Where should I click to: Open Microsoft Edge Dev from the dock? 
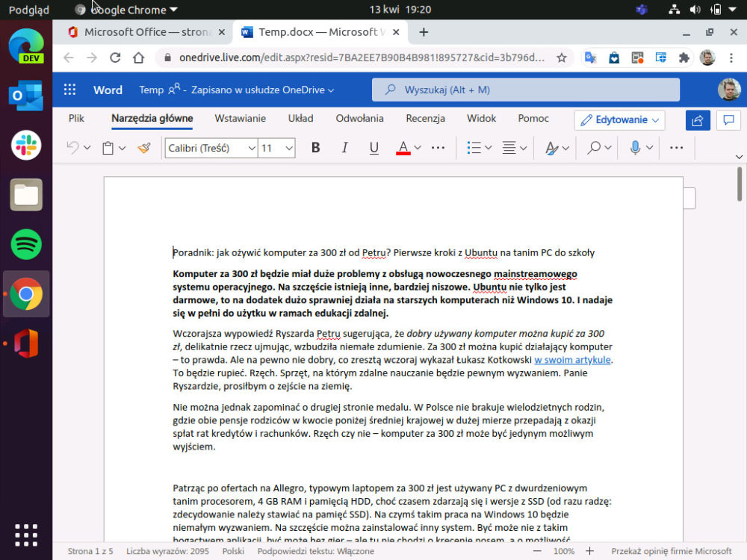(26, 46)
